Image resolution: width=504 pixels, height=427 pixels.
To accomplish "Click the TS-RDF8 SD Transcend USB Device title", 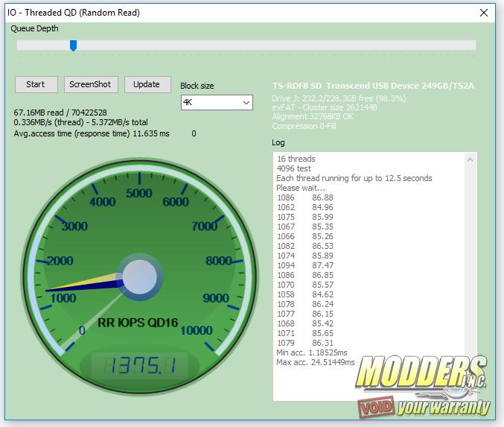I will (373, 86).
